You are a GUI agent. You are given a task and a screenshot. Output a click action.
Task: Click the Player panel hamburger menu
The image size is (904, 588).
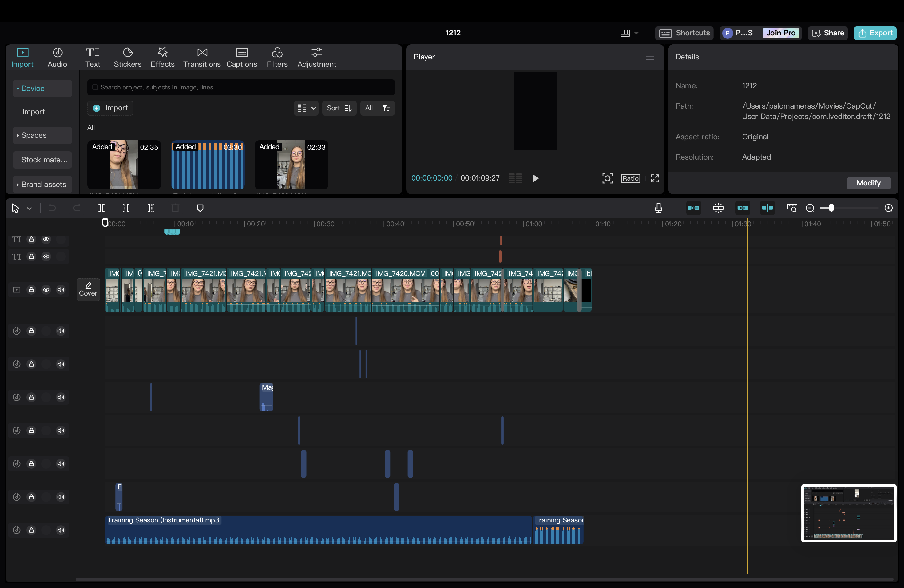649,57
